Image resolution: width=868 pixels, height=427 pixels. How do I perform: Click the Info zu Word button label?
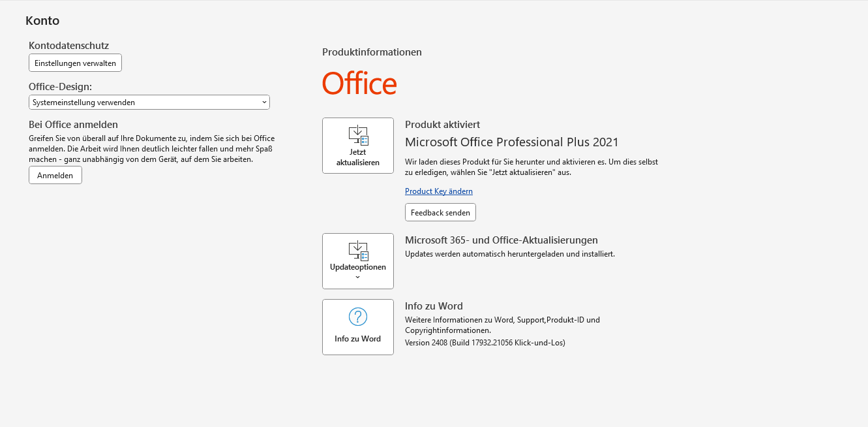pos(358,339)
